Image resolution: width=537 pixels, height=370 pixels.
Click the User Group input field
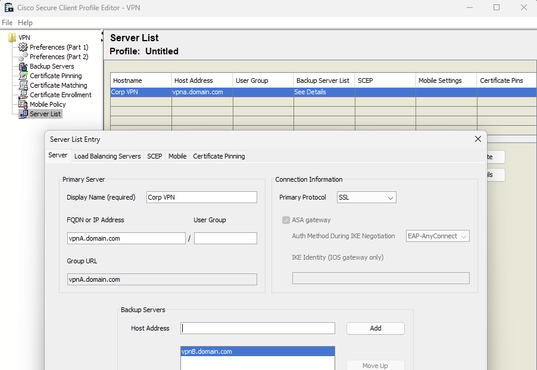pos(225,238)
